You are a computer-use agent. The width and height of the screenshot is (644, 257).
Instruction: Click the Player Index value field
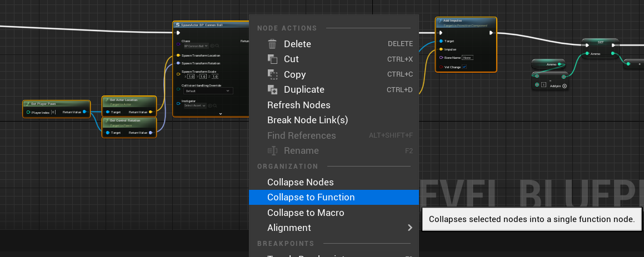[53, 112]
